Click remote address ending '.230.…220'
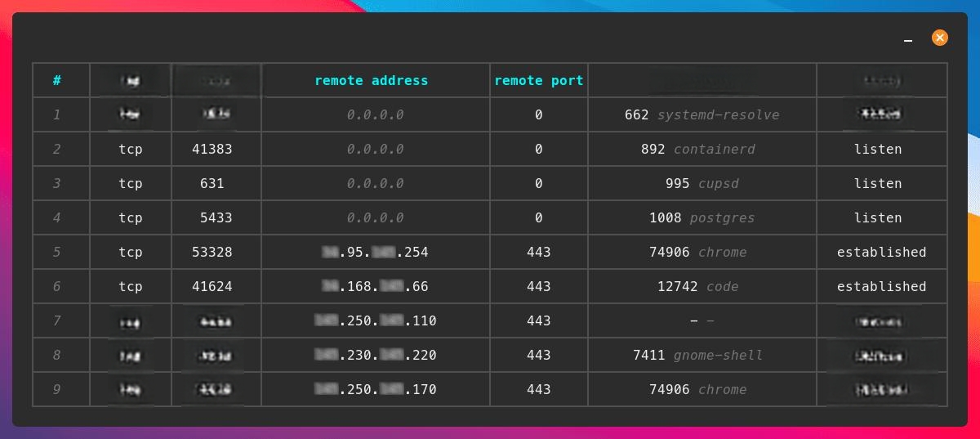Image resolution: width=980 pixels, height=439 pixels. (x=376, y=355)
